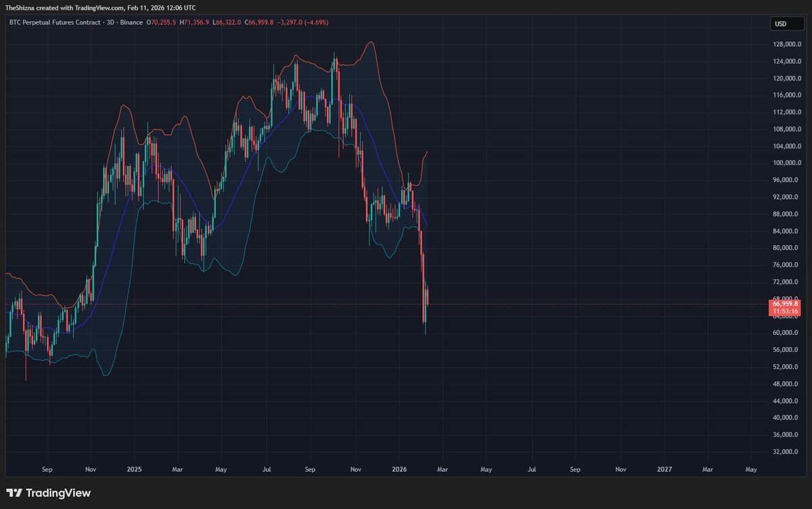Click the 2026 label on time axis
Screen dimensions: 812x509
399,468
